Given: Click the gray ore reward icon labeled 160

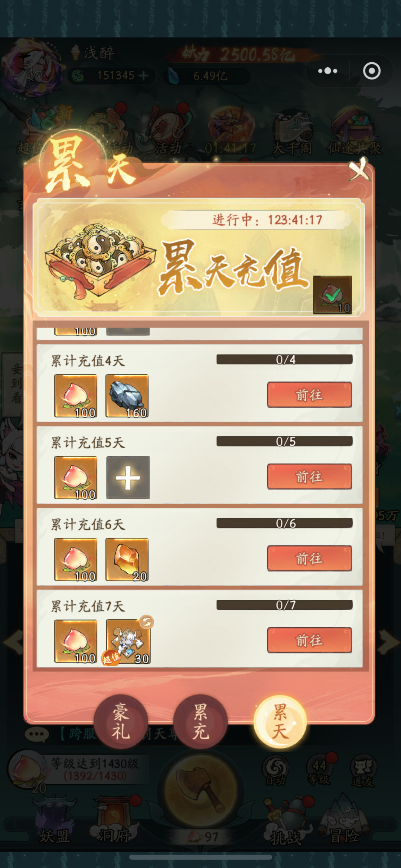Looking at the screenshot, I should tap(127, 396).
